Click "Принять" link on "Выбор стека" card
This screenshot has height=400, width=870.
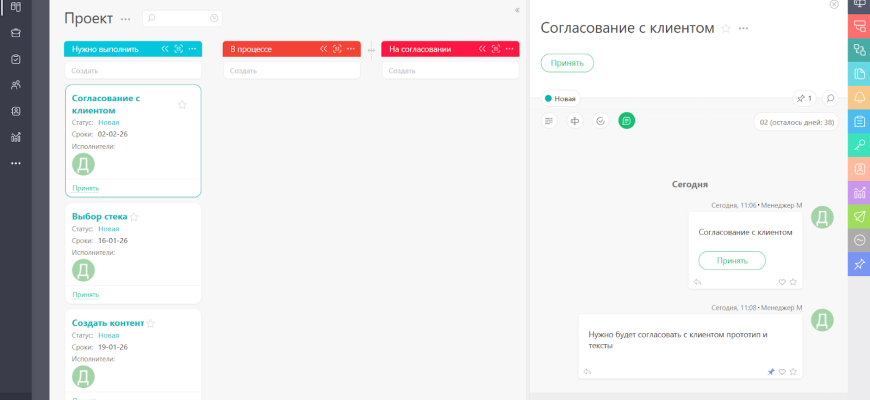86,294
